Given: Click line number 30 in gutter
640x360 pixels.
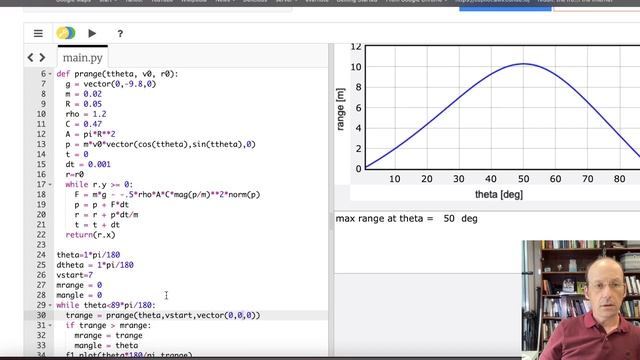Looking at the screenshot, I should click(x=41, y=315).
